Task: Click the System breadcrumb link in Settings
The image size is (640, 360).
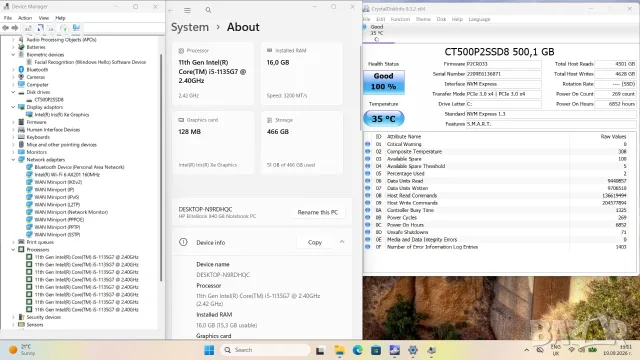Action: click(190, 27)
